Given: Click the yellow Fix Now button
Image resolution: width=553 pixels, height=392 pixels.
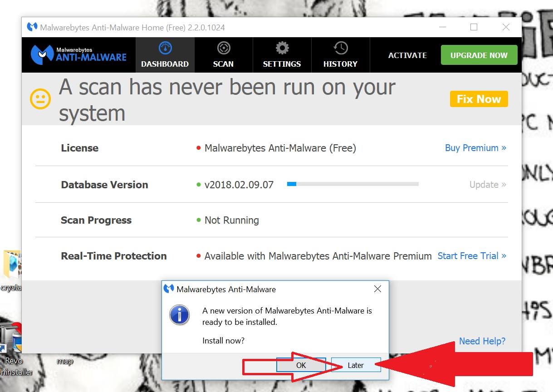Looking at the screenshot, I should (479, 99).
